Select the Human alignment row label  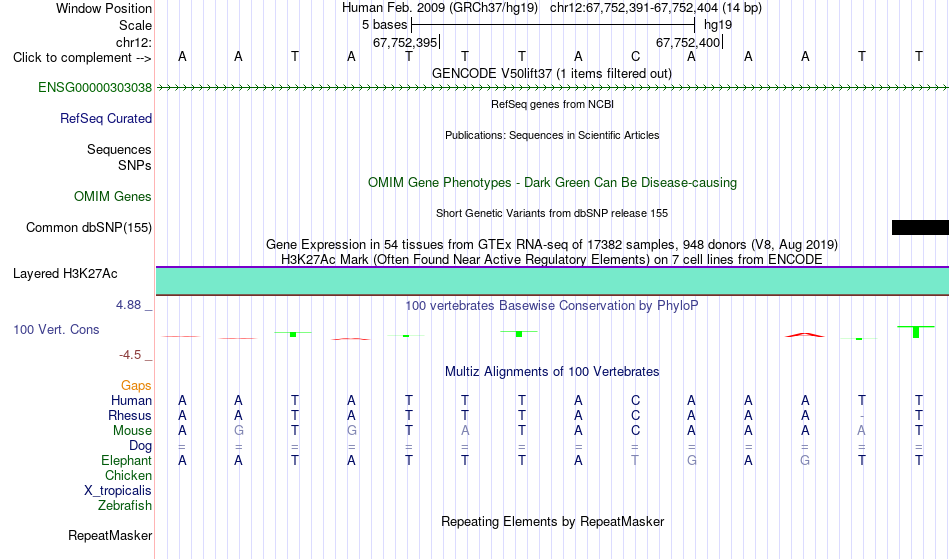[131, 400]
